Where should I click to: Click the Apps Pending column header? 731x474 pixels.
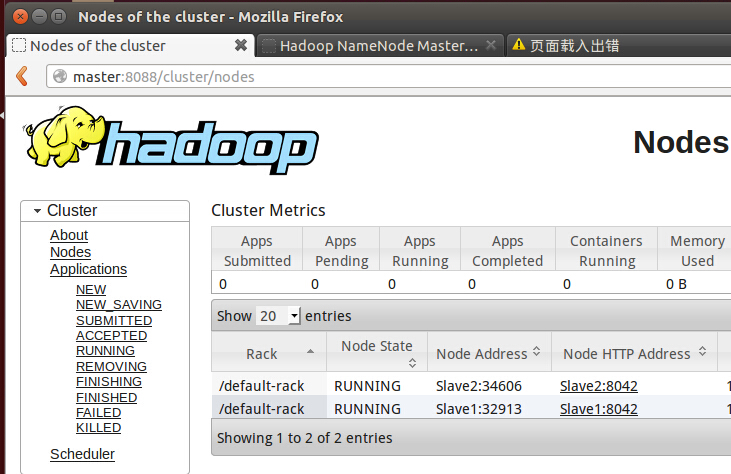click(x=342, y=251)
